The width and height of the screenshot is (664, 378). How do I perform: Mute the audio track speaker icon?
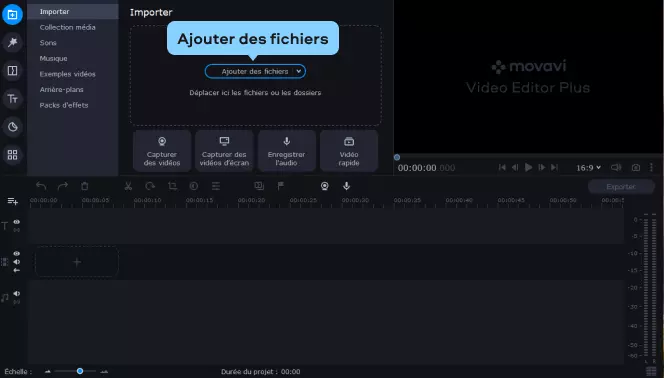(17, 293)
